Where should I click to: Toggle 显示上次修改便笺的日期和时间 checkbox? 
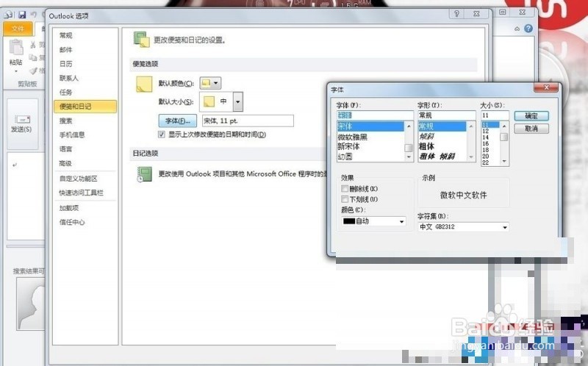pyautogui.click(x=162, y=134)
